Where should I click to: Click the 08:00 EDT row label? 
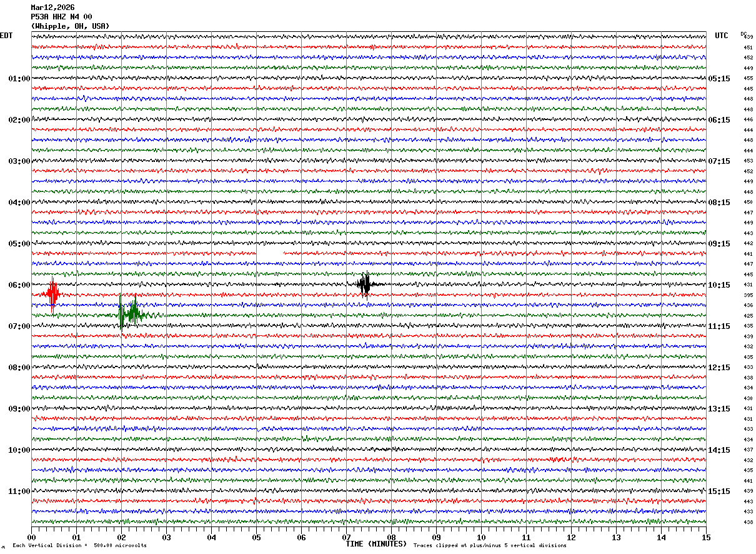(x=19, y=368)
